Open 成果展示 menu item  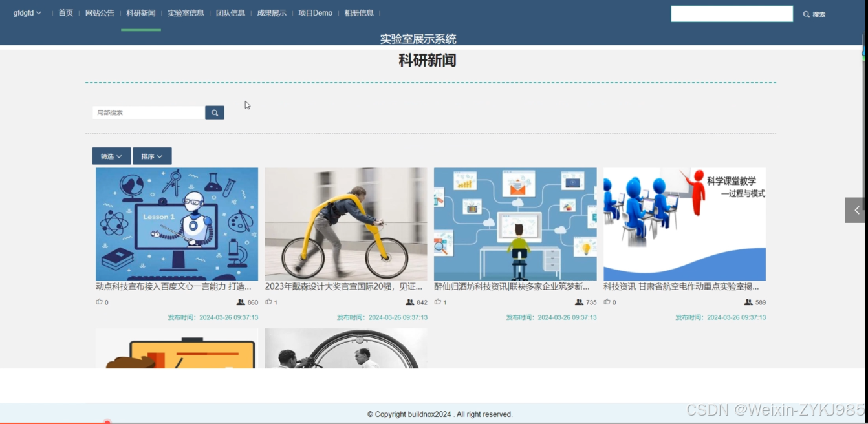tap(272, 13)
